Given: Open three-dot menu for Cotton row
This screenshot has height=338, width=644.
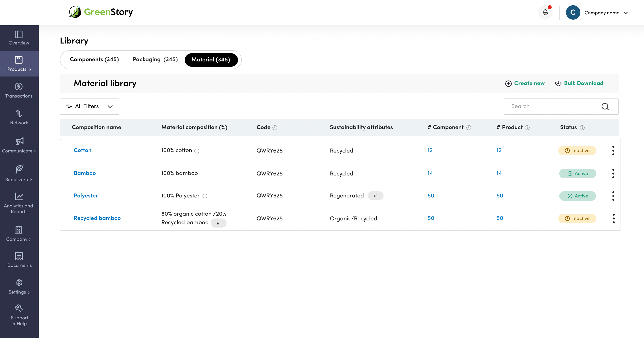Looking at the screenshot, I should [x=613, y=151].
